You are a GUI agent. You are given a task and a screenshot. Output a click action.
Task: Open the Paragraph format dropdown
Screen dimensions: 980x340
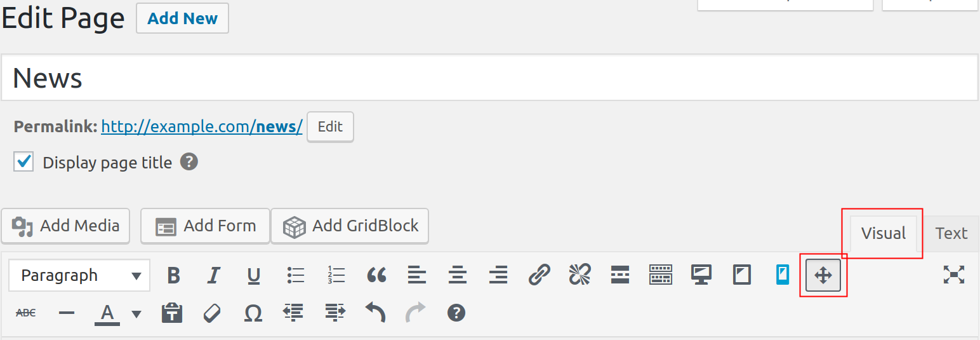point(80,275)
